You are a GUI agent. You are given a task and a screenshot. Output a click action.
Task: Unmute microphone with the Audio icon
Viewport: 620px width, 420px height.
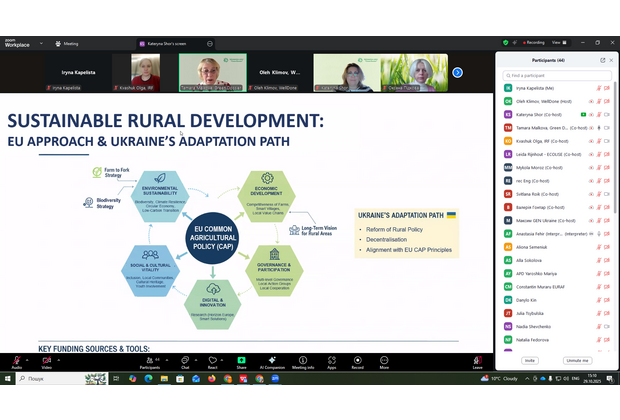tap(16, 361)
